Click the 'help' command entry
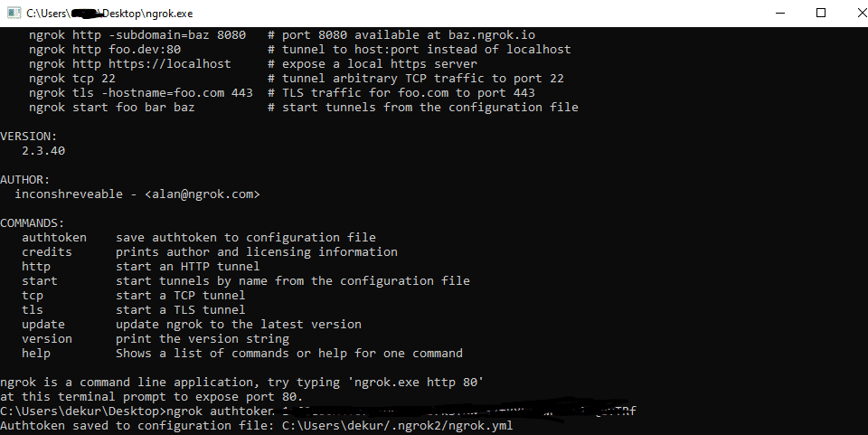868x435 pixels. point(36,354)
